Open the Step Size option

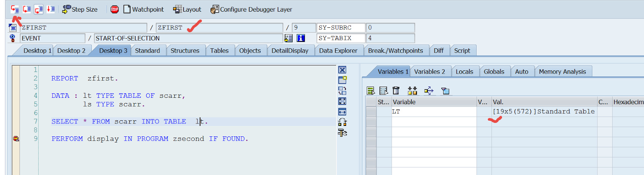pyautogui.click(x=80, y=9)
